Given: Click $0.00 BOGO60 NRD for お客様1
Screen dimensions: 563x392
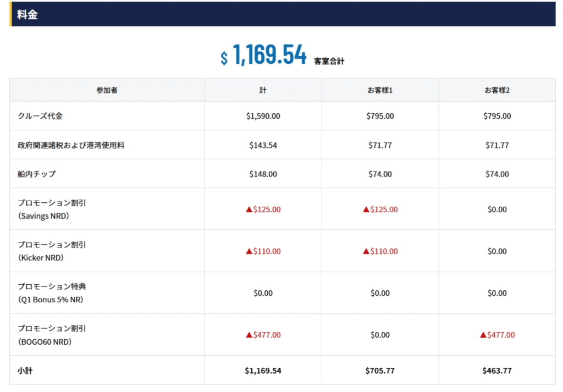Looking at the screenshot, I should coord(380,335).
